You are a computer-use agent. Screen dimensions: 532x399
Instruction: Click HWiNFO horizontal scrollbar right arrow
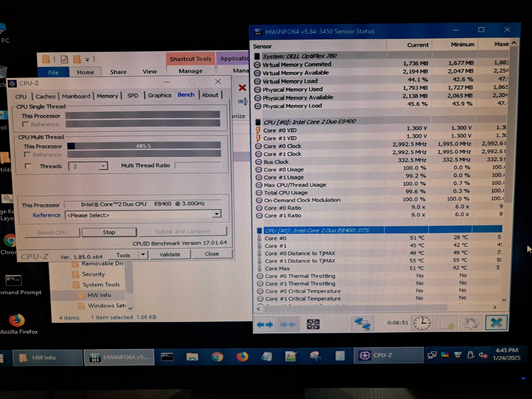click(495, 307)
